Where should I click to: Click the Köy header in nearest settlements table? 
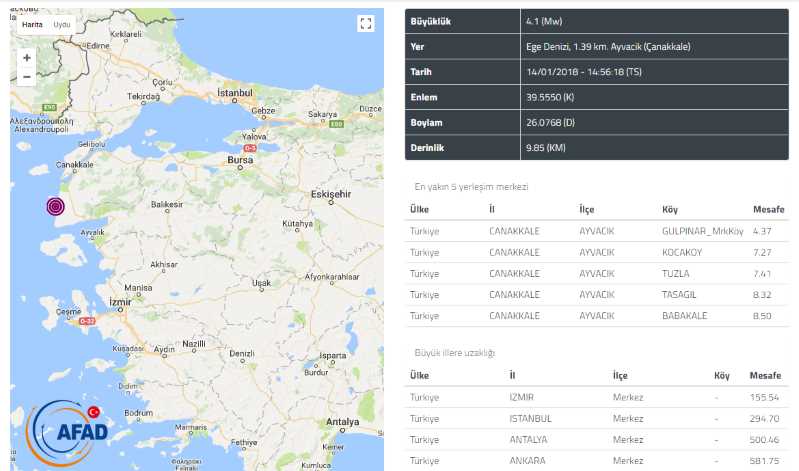click(x=670, y=210)
